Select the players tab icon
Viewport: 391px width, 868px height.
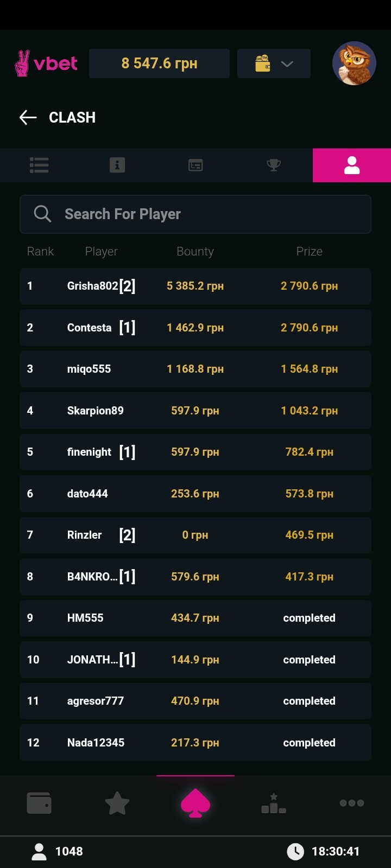pyautogui.click(x=352, y=165)
